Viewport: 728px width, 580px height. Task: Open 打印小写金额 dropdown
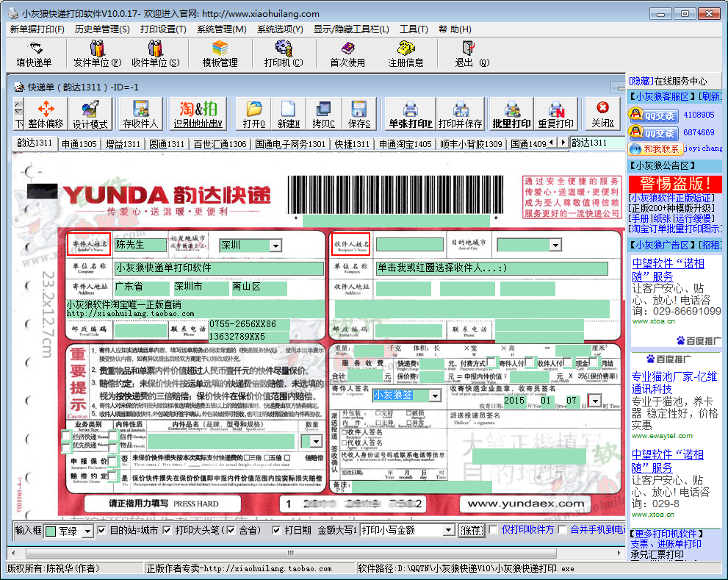click(447, 530)
